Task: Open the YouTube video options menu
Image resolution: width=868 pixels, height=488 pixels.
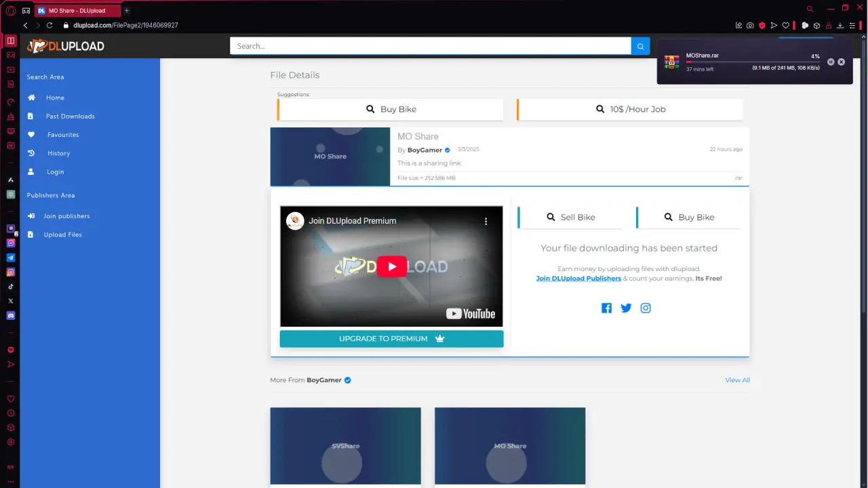Action: 486,221
